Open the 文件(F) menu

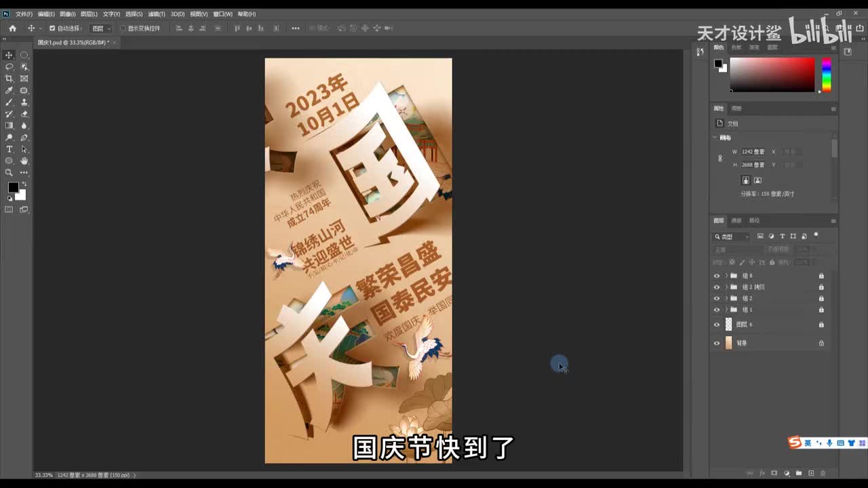coord(24,14)
